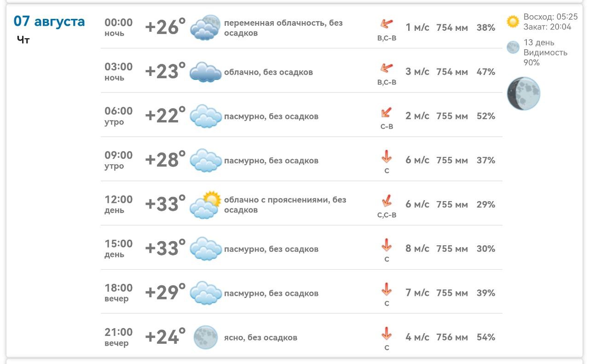Click the +33° temperature at 15:00
This screenshot has width=589, height=364.
(x=165, y=248)
